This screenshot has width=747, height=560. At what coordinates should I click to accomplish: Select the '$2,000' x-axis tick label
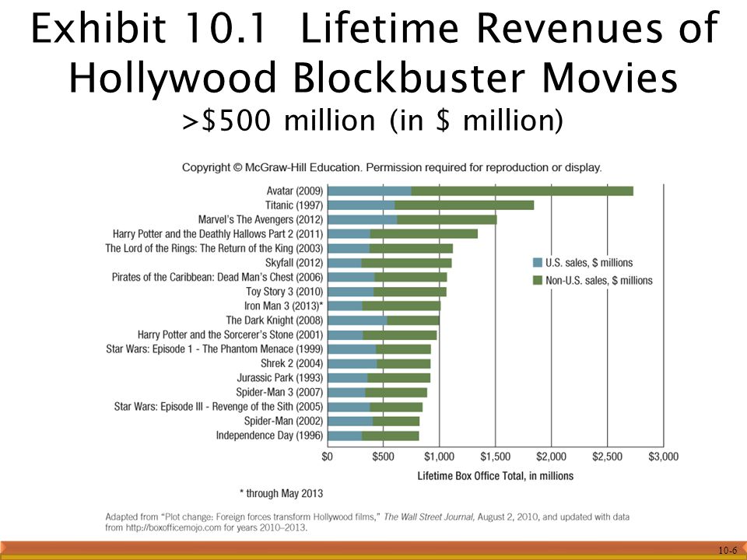click(551, 457)
